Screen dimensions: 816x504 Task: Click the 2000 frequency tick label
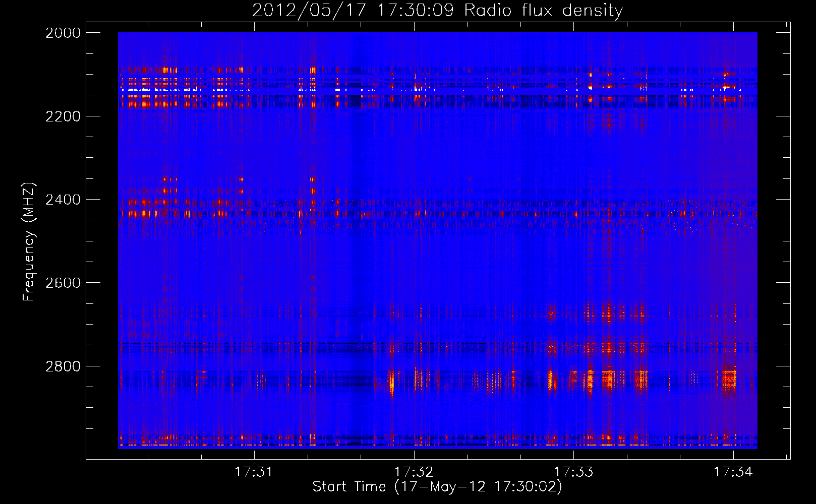coord(63,33)
